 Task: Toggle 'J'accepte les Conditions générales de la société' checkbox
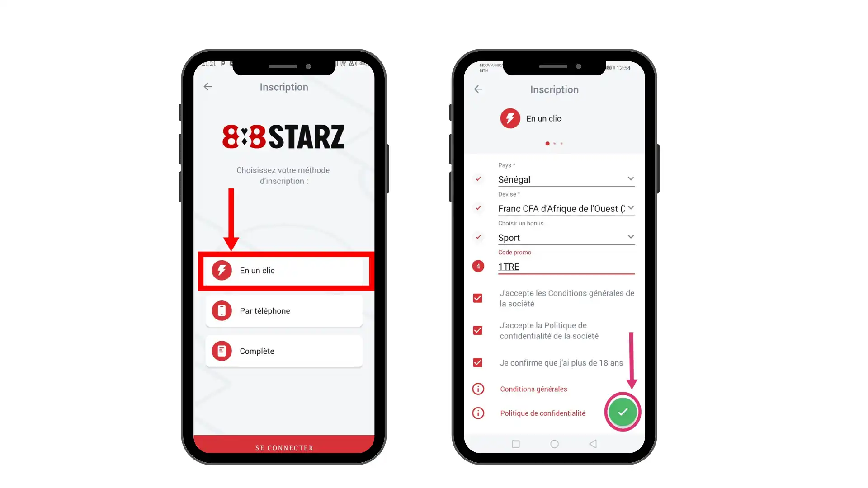click(x=477, y=298)
